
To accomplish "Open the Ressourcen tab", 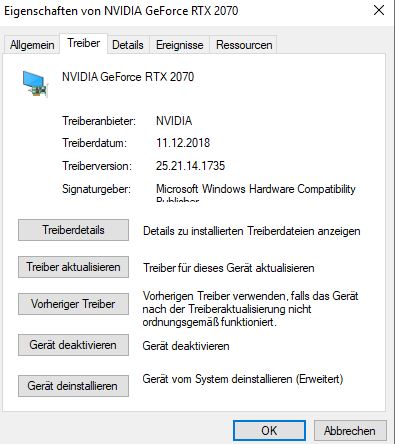I will pyautogui.click(x=244, y=45).
